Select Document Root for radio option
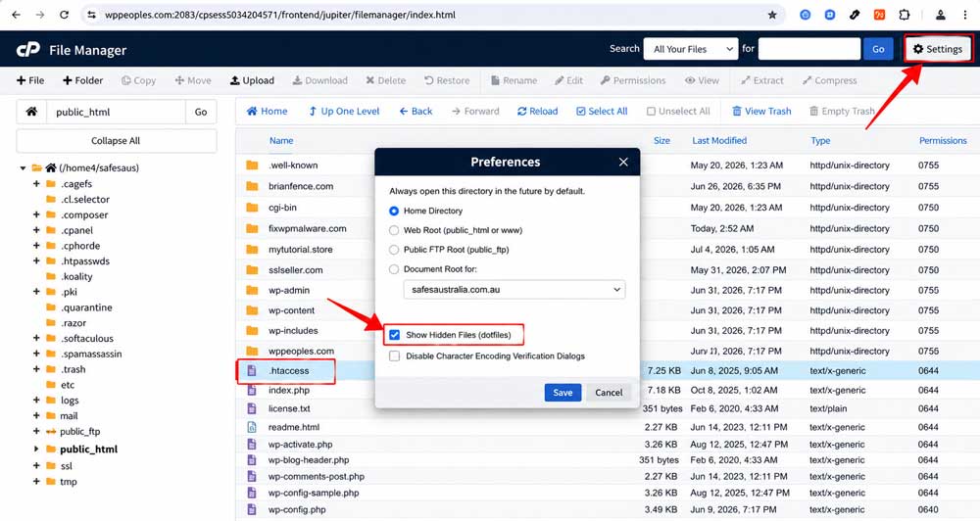The height and width of the screenshot is (521, 980). point(394,269)
